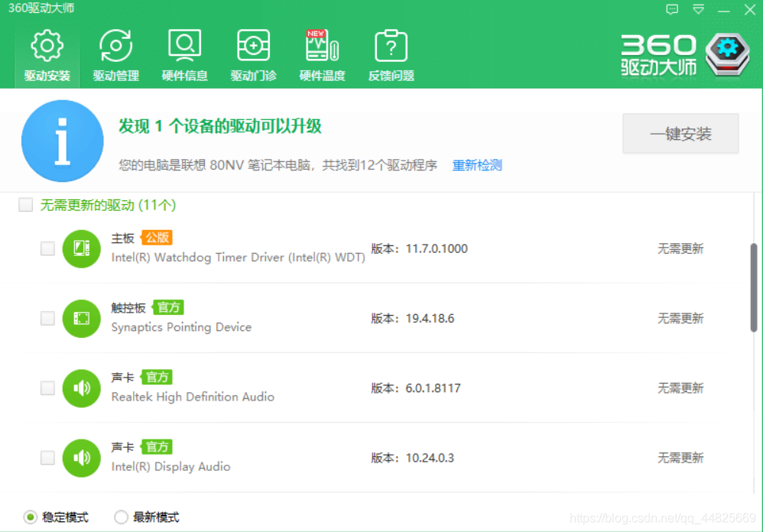Click the 公版 orange tag on 主板
763x532 pixels.
[157, 237]
